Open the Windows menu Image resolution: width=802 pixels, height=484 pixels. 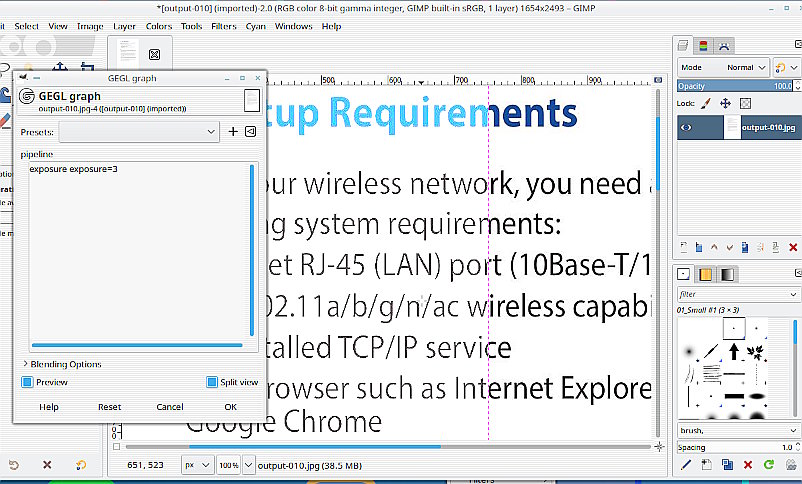pyautogui.click(x=293, y=26)
